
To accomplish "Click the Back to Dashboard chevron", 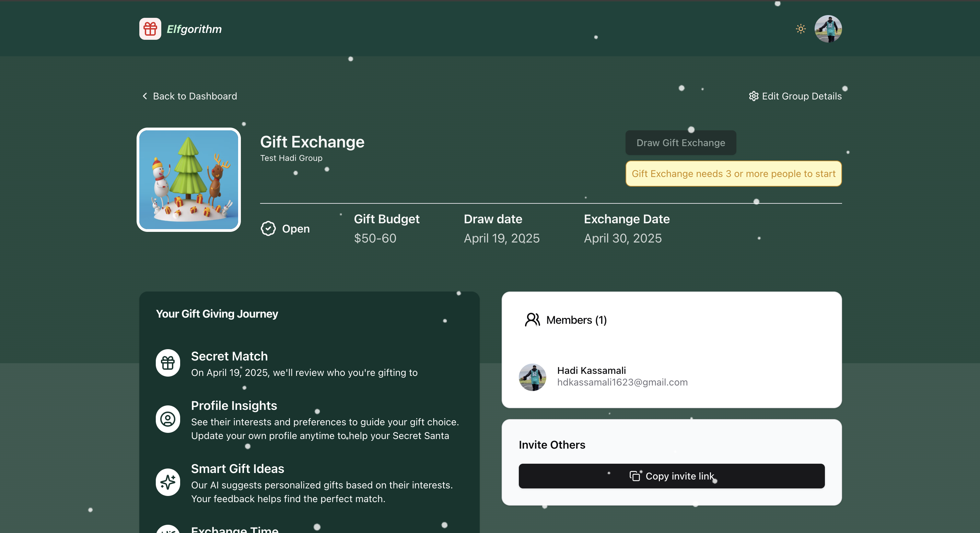I will click(x=145, y=96).
